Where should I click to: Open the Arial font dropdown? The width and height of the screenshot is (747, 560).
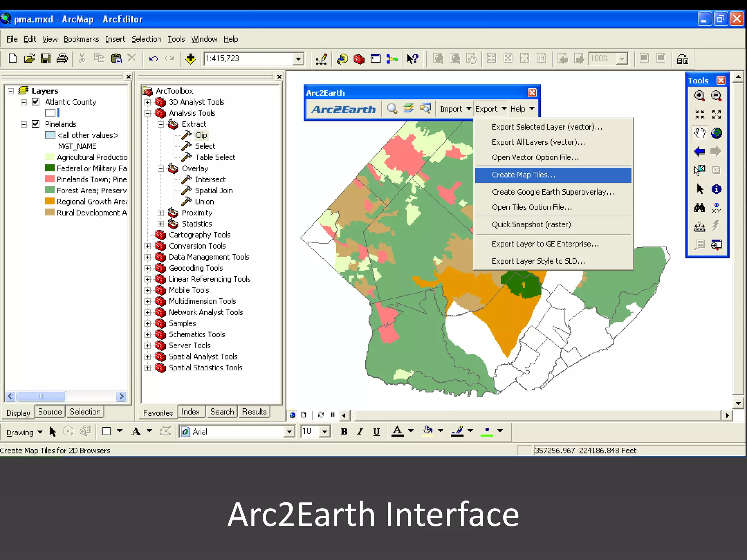click(x=289, y=432)
